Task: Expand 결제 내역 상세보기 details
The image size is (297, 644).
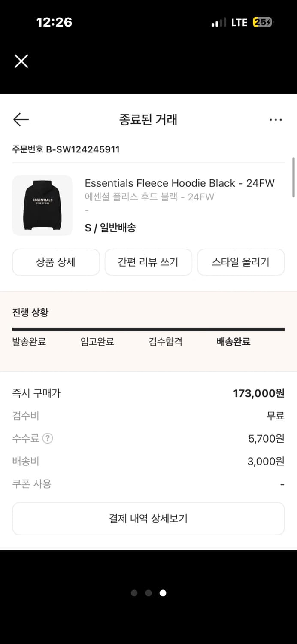Action: point(148,518)
